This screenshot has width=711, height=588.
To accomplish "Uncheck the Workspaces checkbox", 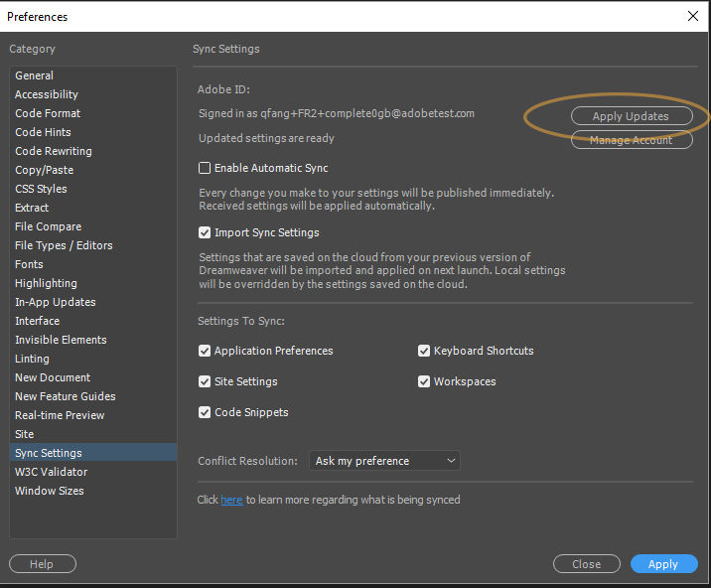I will [x=425, y=381].
